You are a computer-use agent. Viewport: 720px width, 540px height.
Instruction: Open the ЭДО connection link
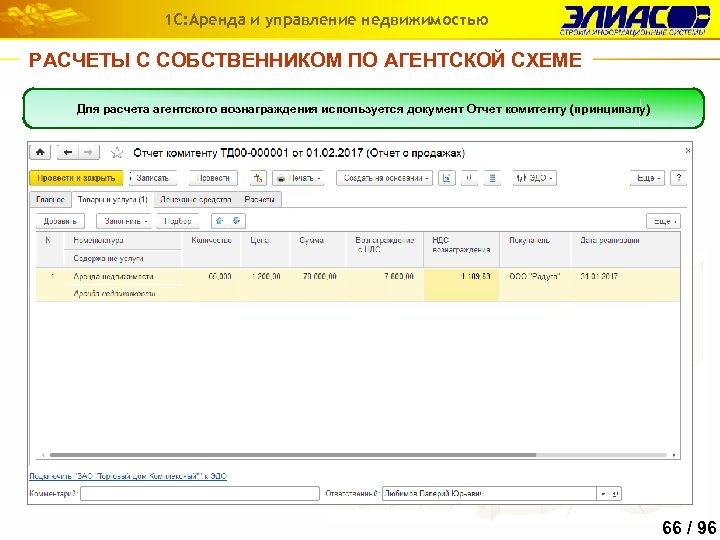coord(128,476)
